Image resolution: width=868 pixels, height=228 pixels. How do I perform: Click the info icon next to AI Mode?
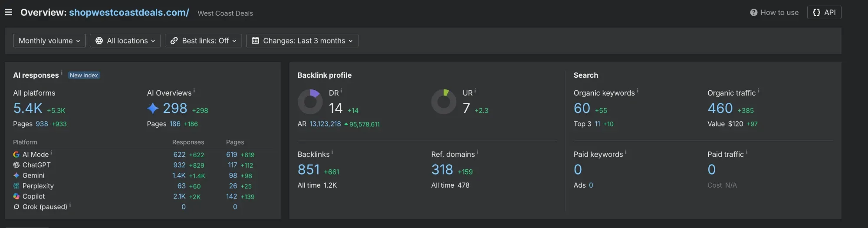[x=51, y=152]
